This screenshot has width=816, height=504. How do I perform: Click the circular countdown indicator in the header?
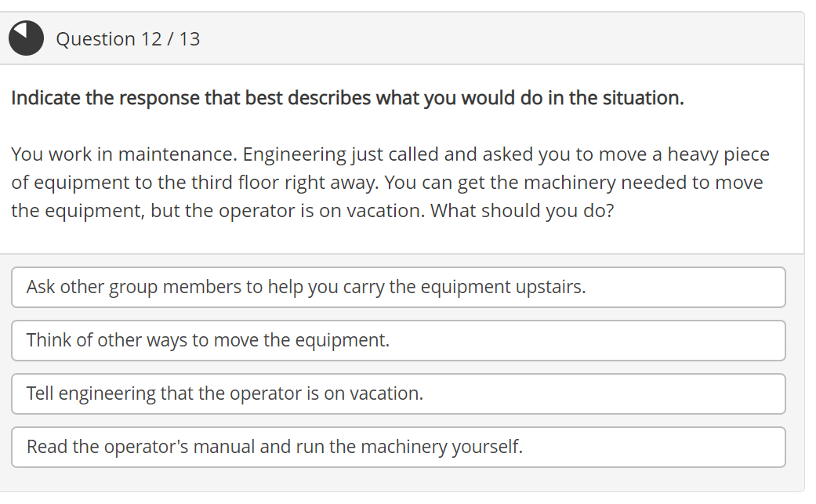26,38
